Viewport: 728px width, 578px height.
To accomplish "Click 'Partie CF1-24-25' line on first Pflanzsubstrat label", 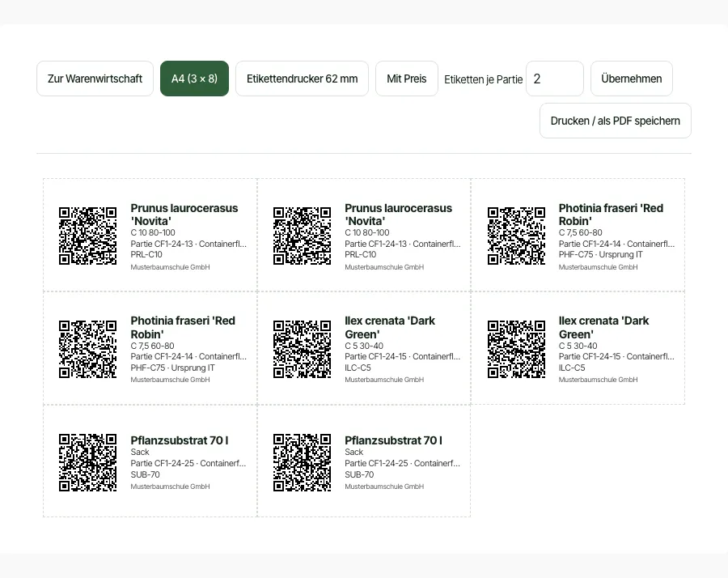I will tap(188, 463).
